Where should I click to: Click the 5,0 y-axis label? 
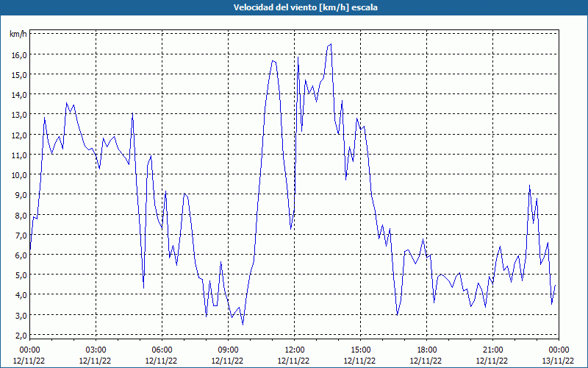(21, 275)
